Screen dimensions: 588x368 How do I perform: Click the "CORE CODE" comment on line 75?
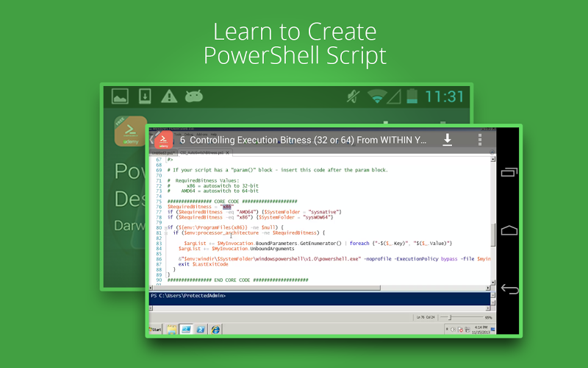pyautogui.click(x=232, y=202)
